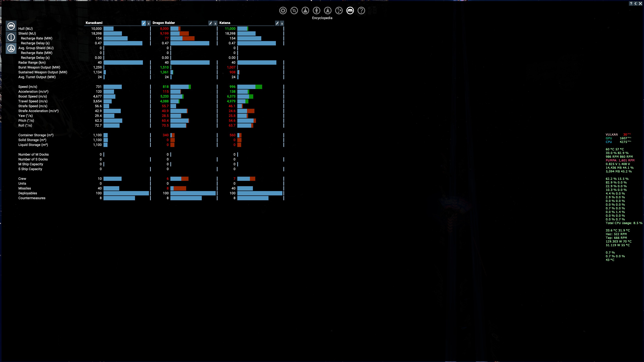Image resolution: width=644 pixels, height=362 pixels.
Task: Click the Liquid Storage (m³) label
Action: [33, 145]
